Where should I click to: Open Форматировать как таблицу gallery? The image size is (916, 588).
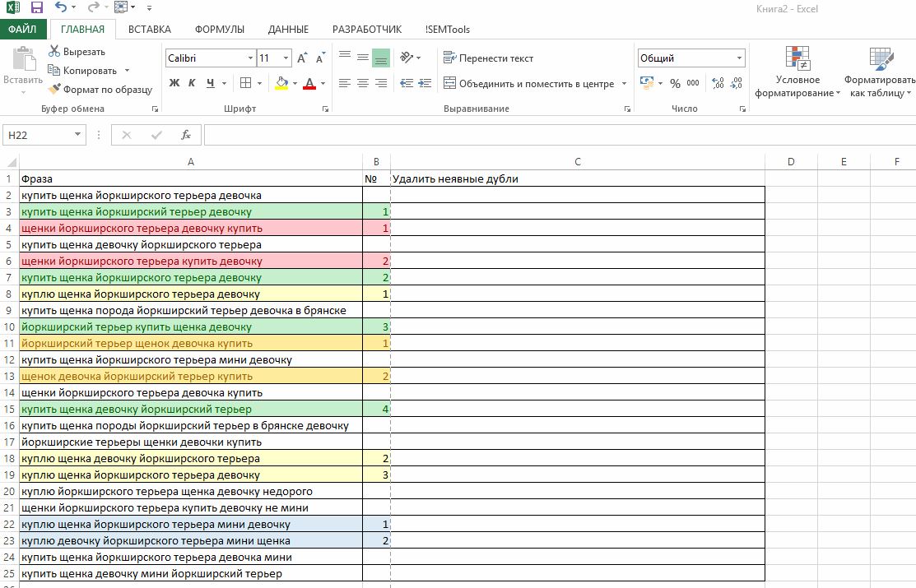pos(880,72)
